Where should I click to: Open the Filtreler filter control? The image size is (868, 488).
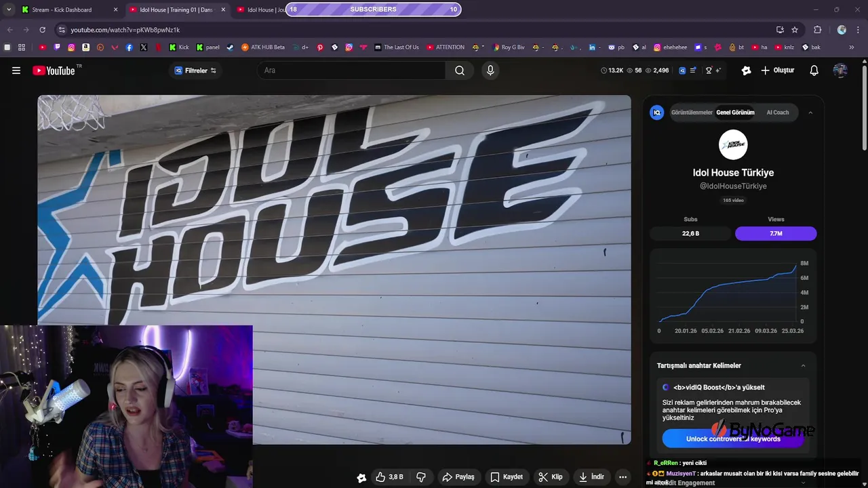195,70
